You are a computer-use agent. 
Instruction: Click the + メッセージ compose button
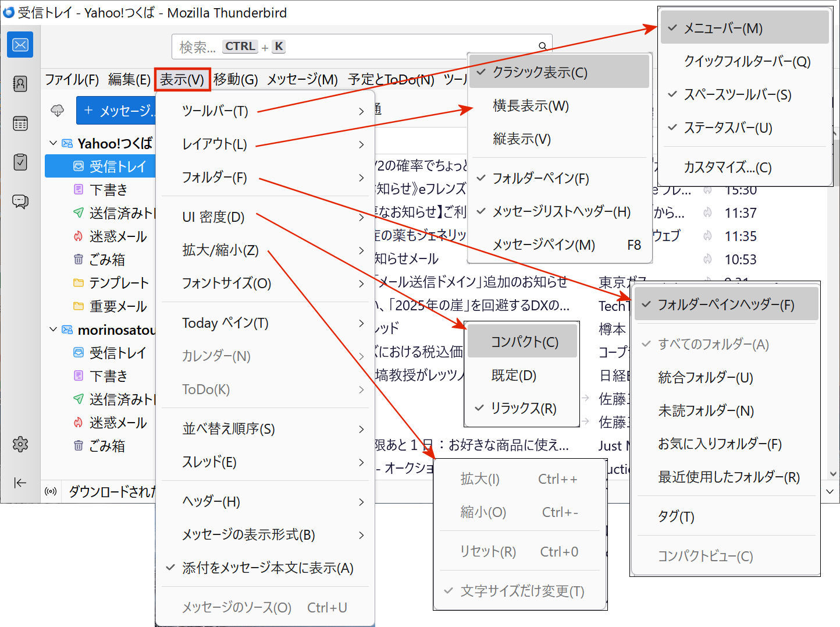116,111
